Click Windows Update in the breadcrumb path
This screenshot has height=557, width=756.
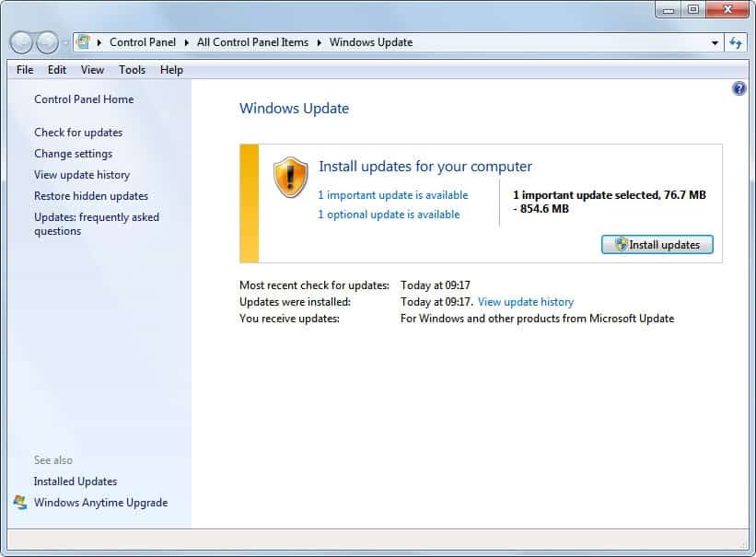(x=373, y=42)
